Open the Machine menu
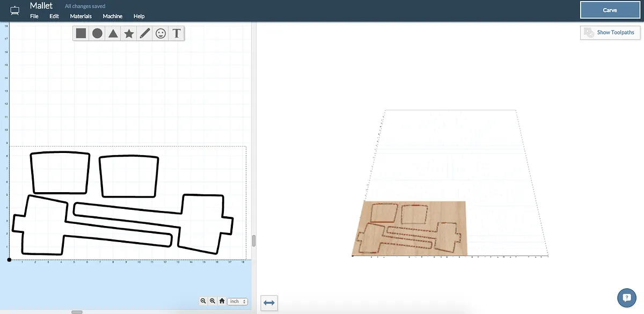 click(112, 16)
